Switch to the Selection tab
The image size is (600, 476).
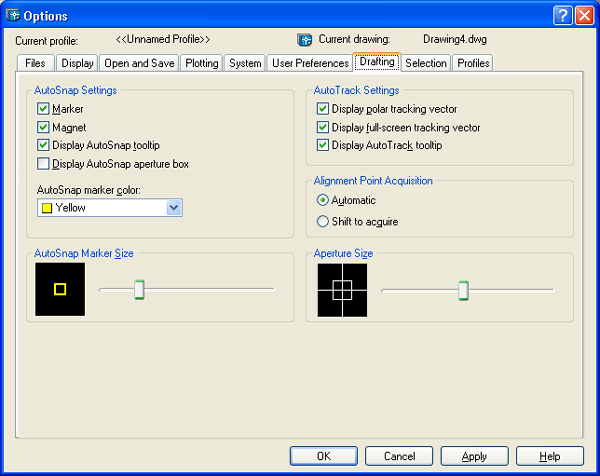click(426, 63)
